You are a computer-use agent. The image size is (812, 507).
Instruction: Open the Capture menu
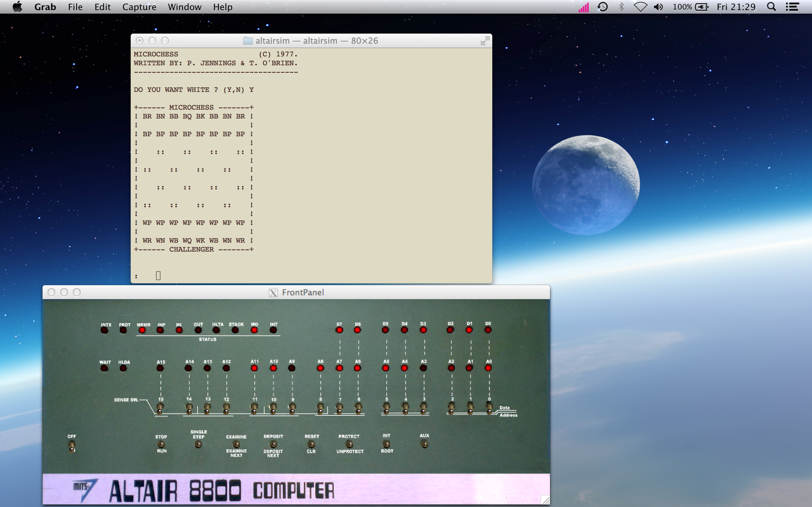click(139, 7)
